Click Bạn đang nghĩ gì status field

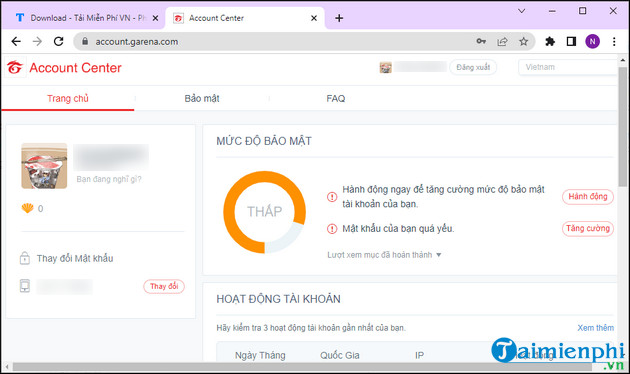[x=109, y=179]
